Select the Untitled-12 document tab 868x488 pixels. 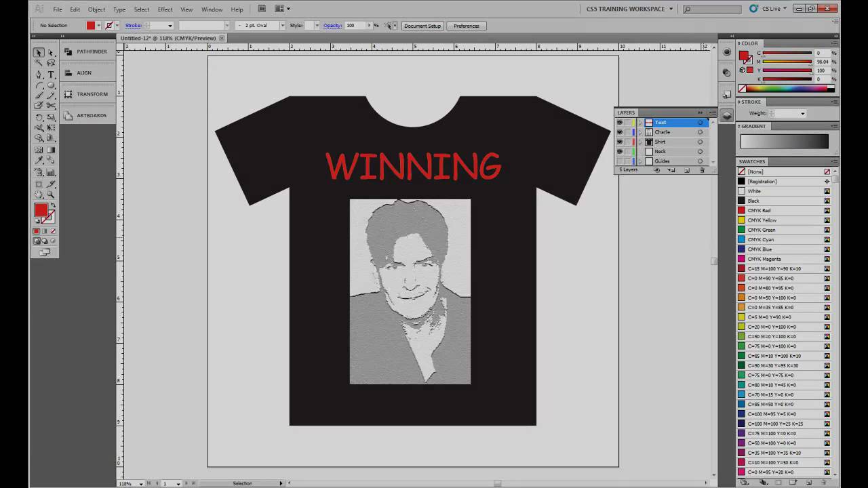coord(171,39)
